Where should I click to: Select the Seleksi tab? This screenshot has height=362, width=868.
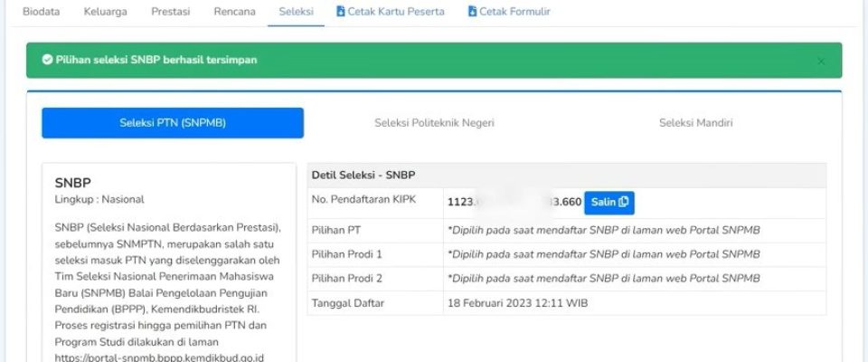point(297,11)
